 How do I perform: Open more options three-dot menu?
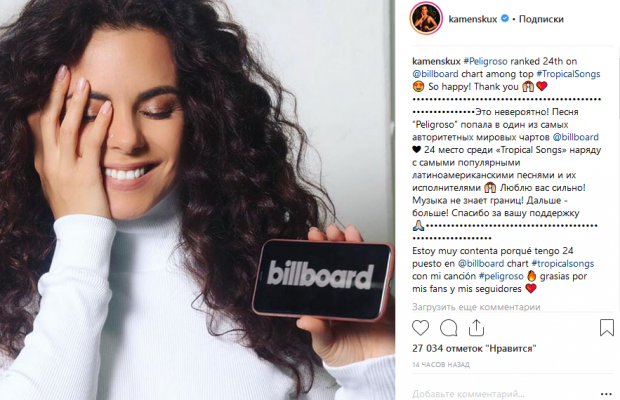pos(606,394)
